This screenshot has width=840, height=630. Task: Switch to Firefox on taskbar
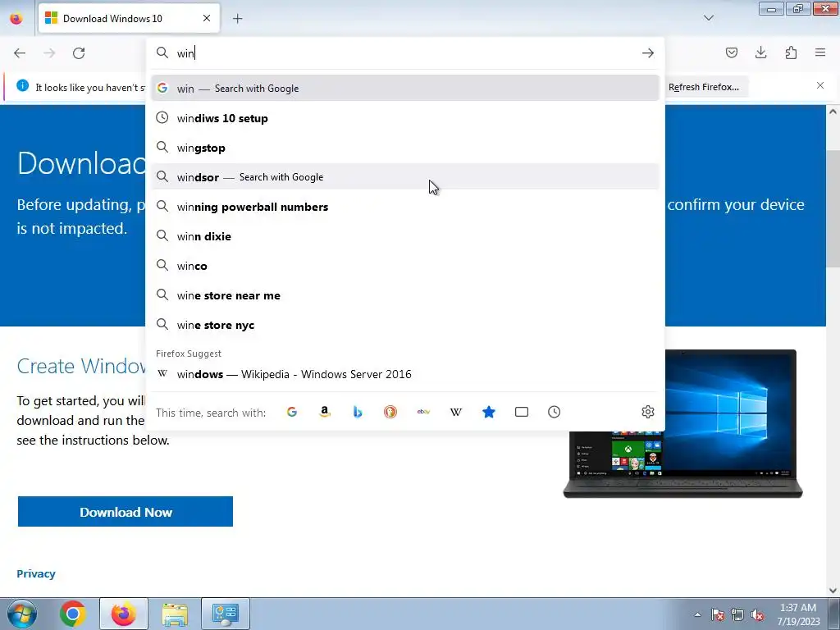click(x=124, y=614)
